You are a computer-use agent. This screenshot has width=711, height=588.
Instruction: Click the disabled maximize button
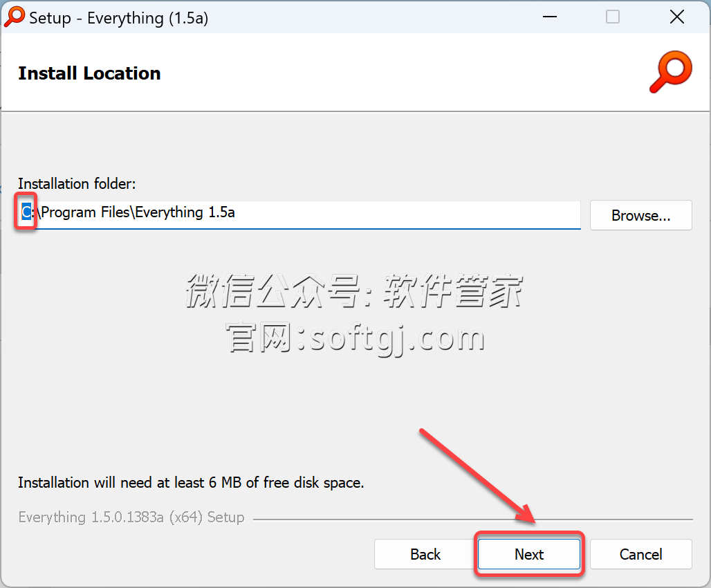tap(613, 17)
